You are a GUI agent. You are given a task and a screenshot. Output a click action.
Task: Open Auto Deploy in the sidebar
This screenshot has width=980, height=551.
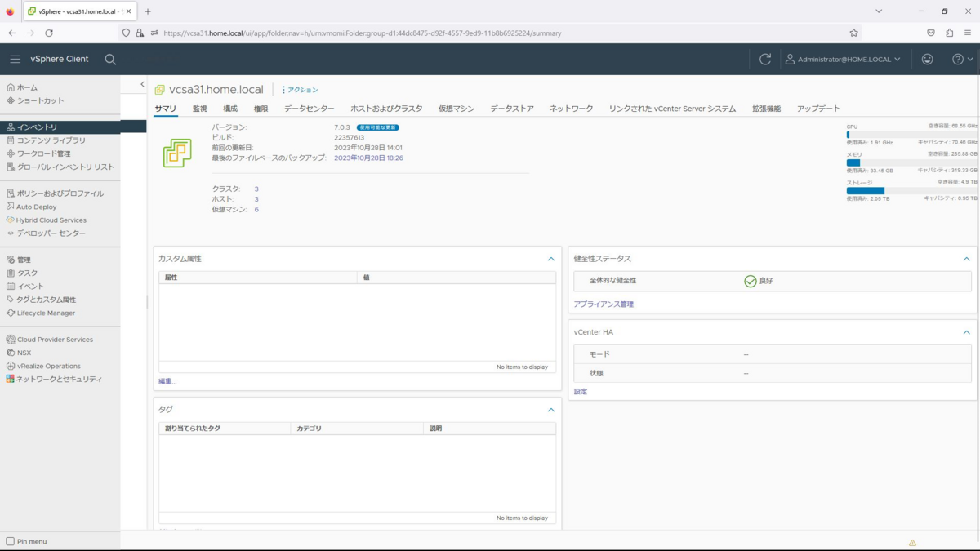pos(31,207)
